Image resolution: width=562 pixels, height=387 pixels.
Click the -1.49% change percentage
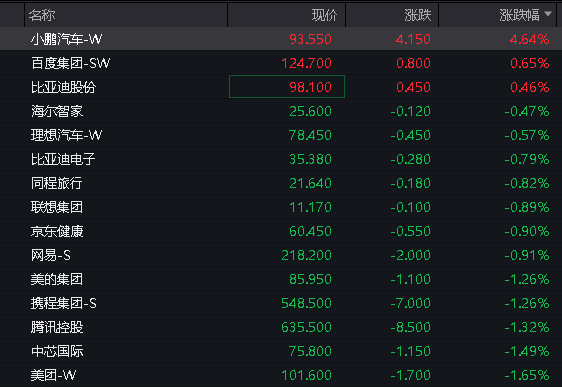(527, 351)
